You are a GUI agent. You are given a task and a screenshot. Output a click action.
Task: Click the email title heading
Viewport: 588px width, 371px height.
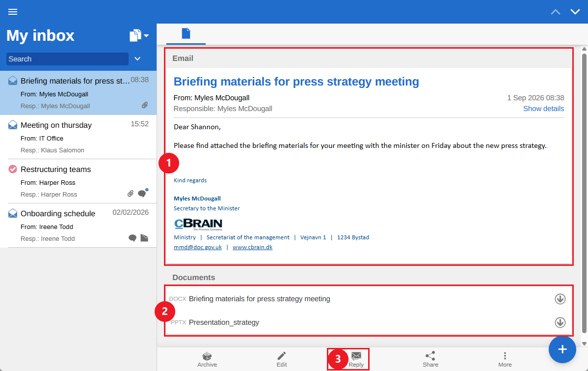pos(296,82)
